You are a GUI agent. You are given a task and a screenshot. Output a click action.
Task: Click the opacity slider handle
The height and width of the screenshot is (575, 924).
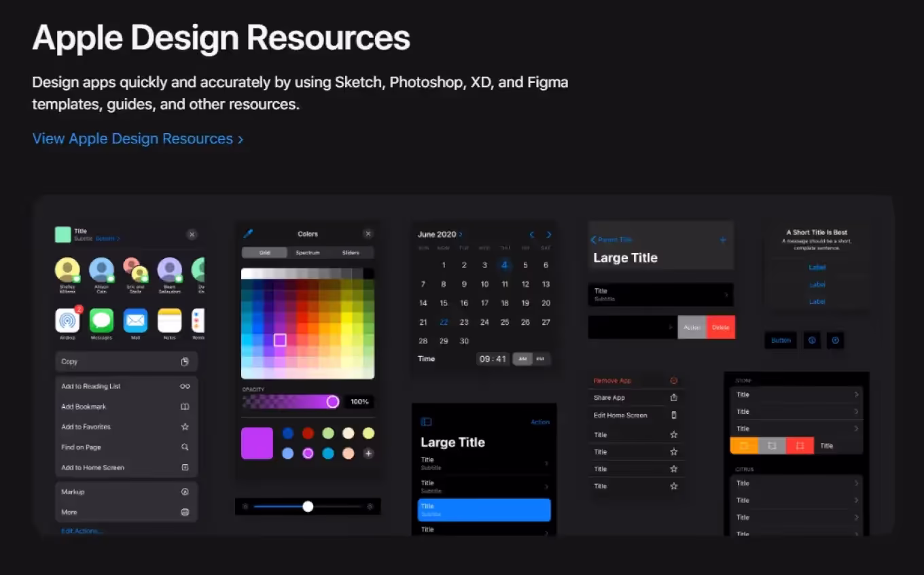(332, 402)
